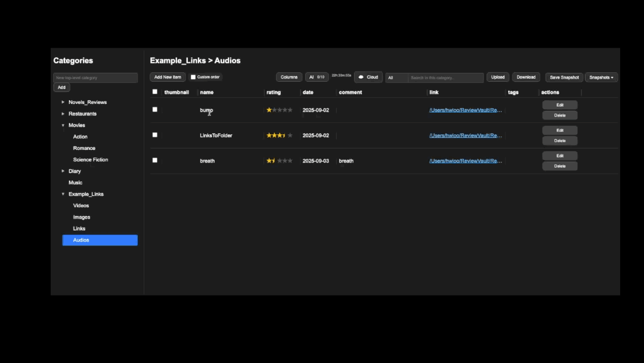Click Edit for the bump item
This screenshot has height=363, width=644.
559,104
